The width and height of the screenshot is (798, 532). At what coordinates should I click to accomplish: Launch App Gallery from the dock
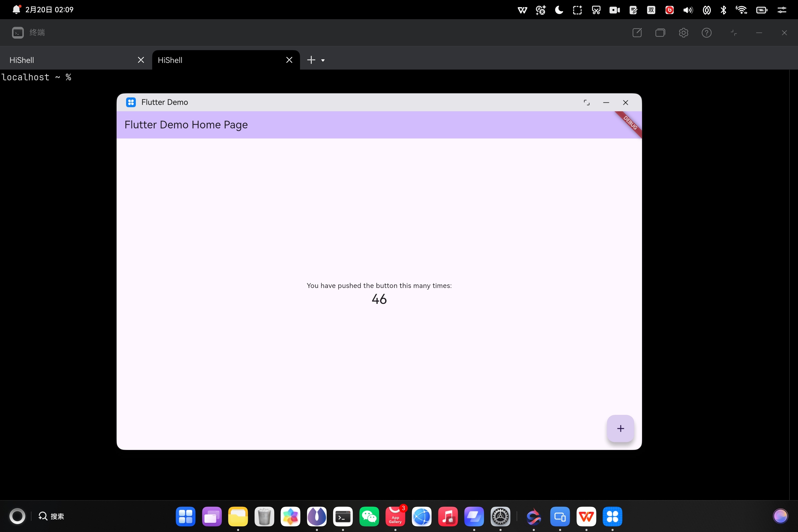click(x=395, y=516)
